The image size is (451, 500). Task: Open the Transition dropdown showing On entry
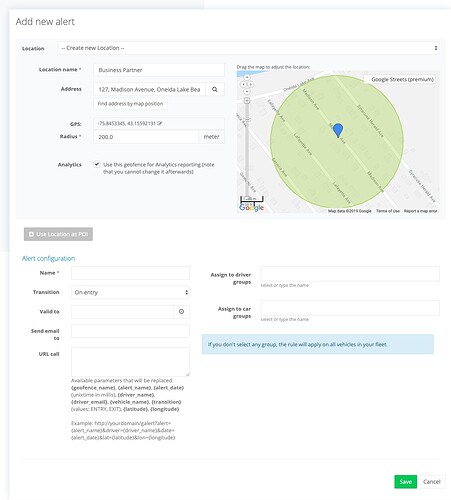click(130, 292)
